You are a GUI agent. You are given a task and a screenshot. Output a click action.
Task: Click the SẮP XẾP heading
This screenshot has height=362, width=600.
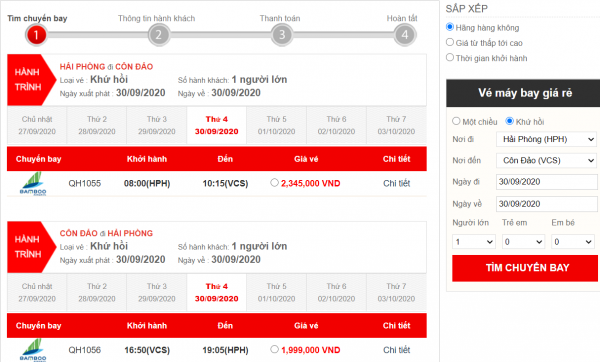click(x=466, y=8)
